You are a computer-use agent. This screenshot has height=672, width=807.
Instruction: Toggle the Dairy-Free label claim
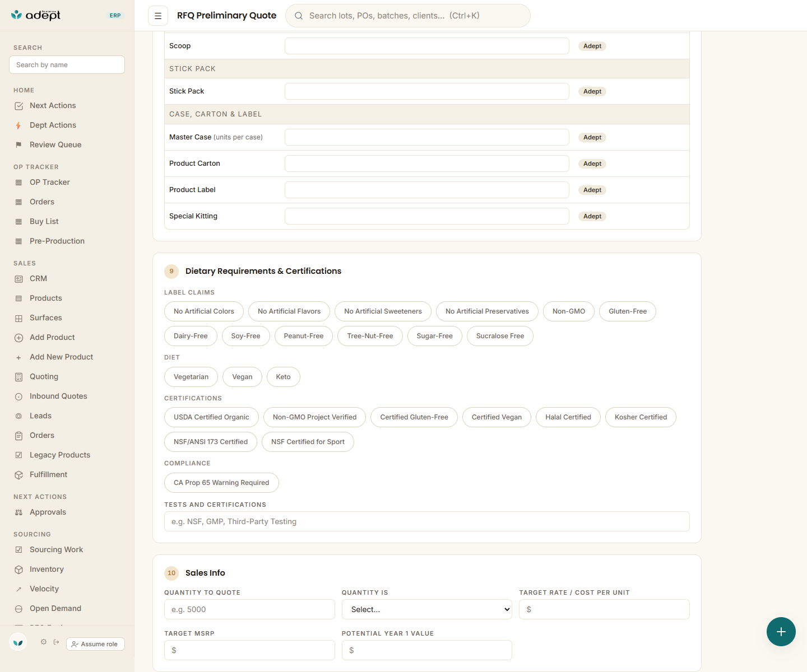[x=191, y=336]
